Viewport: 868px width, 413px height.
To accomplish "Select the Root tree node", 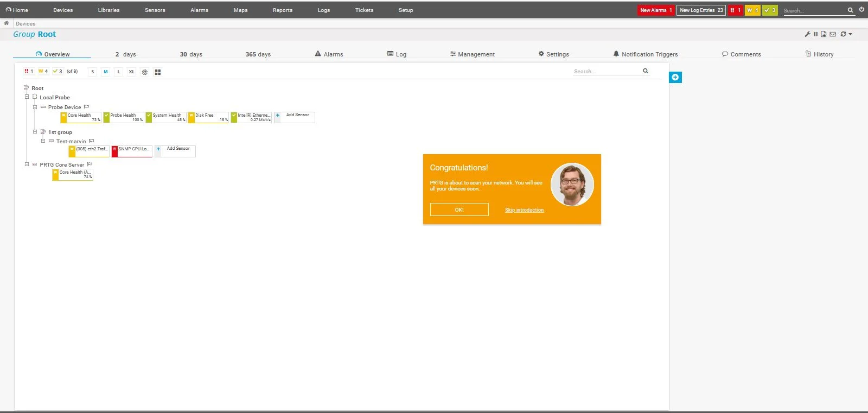I will click(x=37, y=88).
